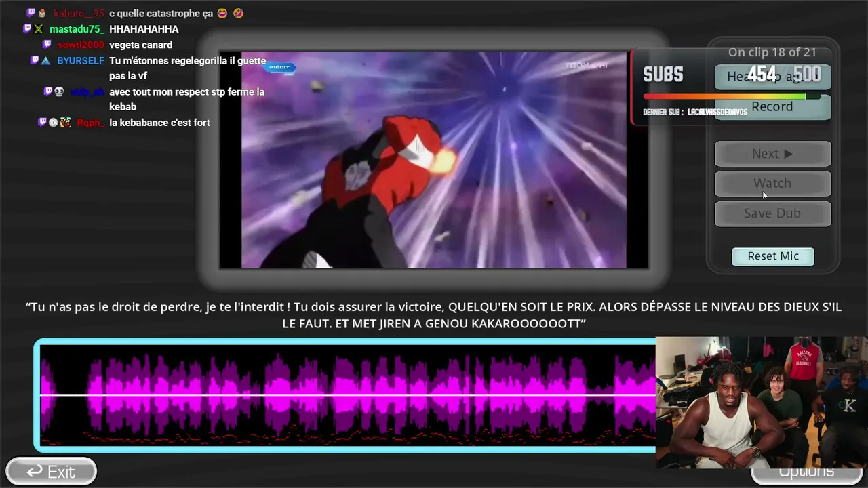Click username kabuto__95 in chat
Viewport: 868px width, 488px height.
79,13
